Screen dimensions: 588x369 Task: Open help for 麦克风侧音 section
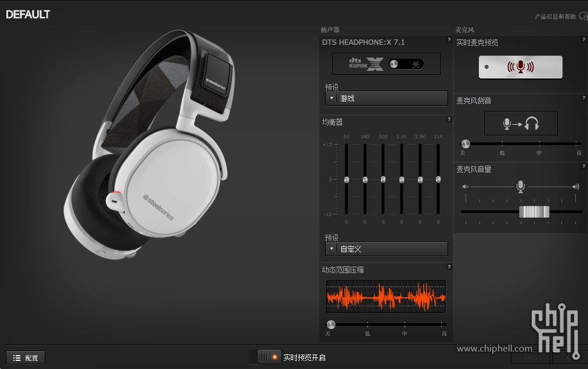click(583, 98)
